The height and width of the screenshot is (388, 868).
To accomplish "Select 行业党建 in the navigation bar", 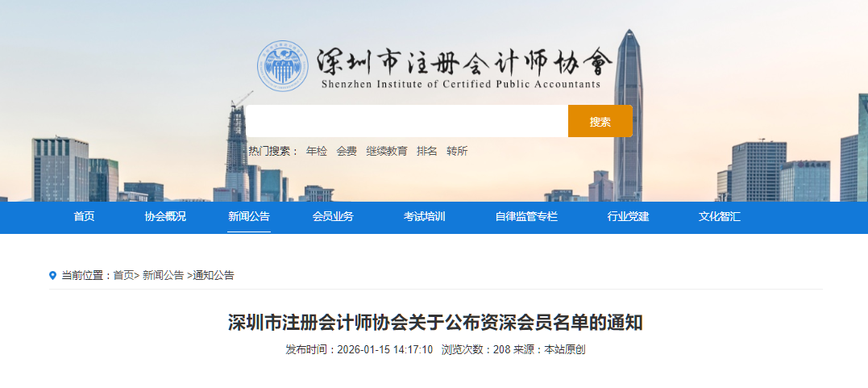I will (628, 216).
